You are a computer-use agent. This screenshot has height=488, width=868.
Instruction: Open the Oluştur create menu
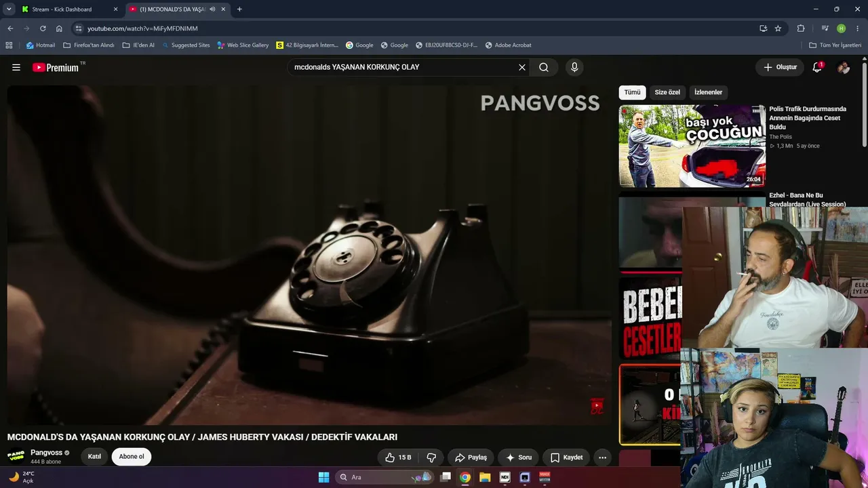[x=780, y=67]
